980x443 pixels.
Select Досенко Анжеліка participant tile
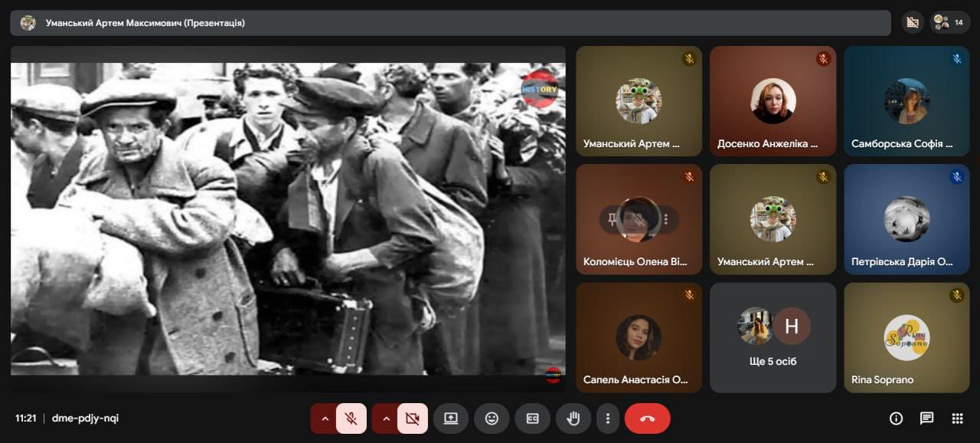pos(773,101)
